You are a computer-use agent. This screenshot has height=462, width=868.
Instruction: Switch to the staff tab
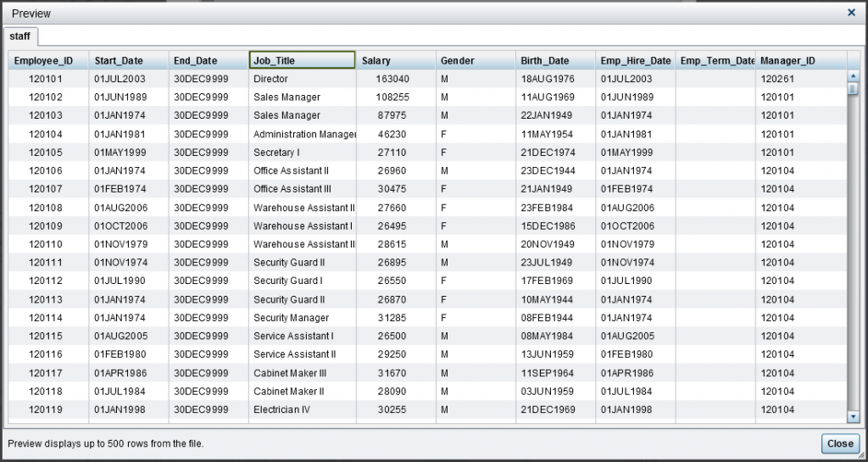click(x=19, y=36)
